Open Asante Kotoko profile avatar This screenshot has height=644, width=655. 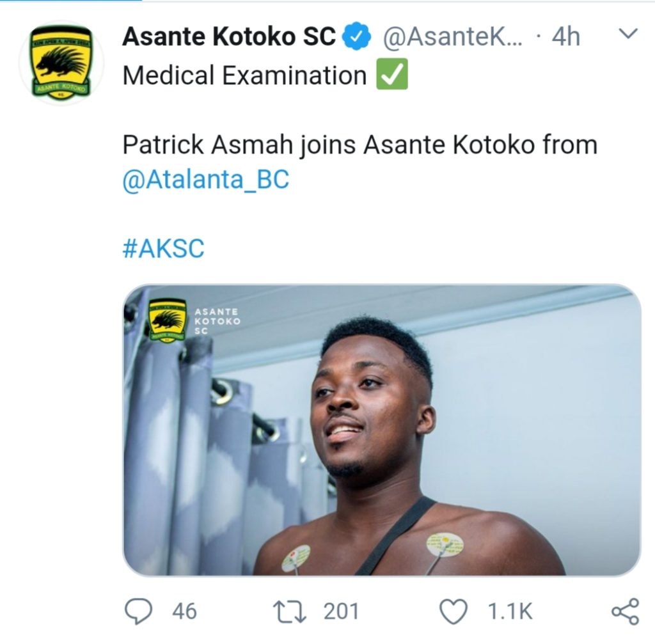(x=61, y=62)
